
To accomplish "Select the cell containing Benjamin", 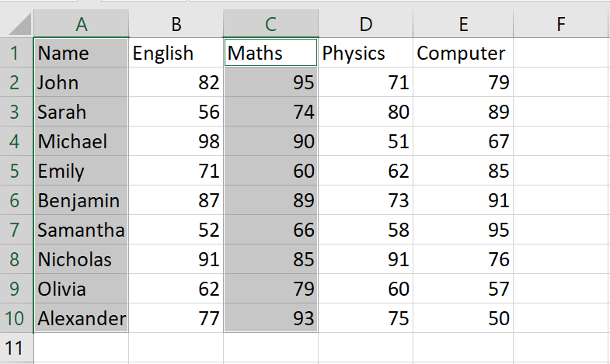I will click(82, 200).
